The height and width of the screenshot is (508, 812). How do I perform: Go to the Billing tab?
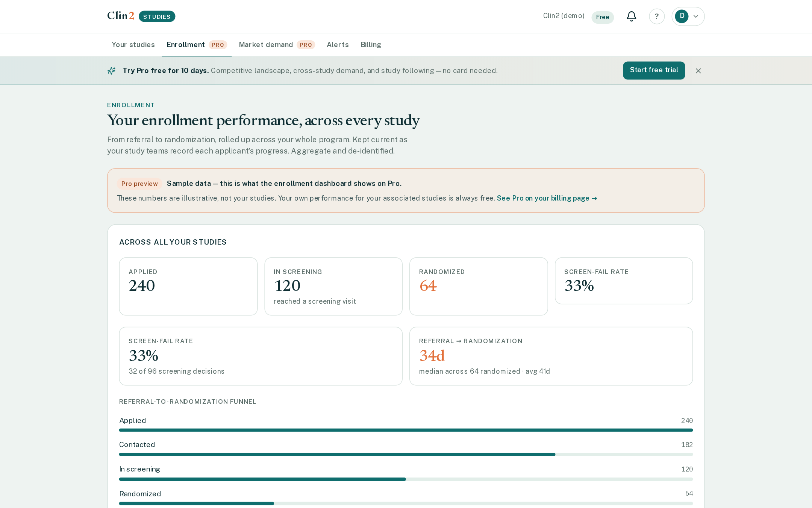(371, 45)
